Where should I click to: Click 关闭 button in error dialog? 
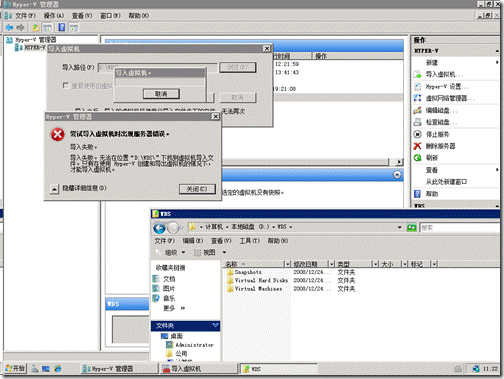pos(197,189)
